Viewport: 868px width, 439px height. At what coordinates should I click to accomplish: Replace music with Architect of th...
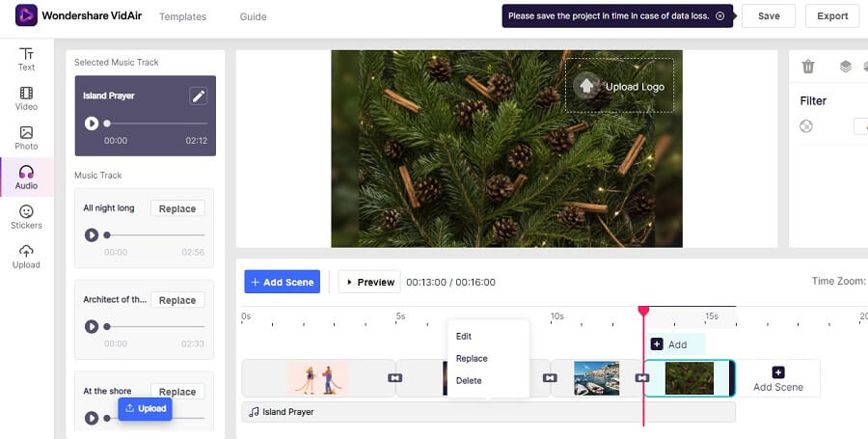[177, 300]
